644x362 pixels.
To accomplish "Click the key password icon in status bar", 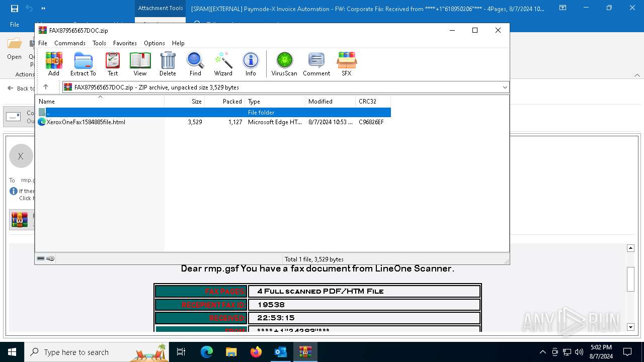I will [50, 258].
